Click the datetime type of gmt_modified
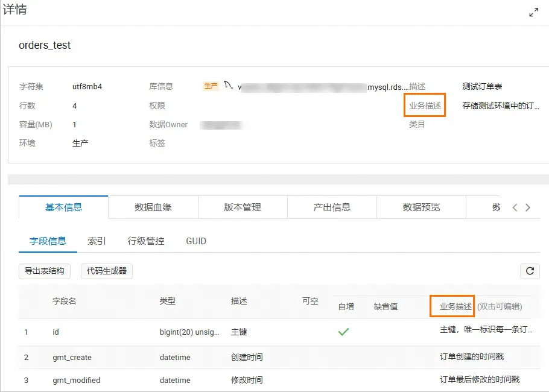Image resolution: width=549 pixels, height=392 pixels. click(175, 380)
